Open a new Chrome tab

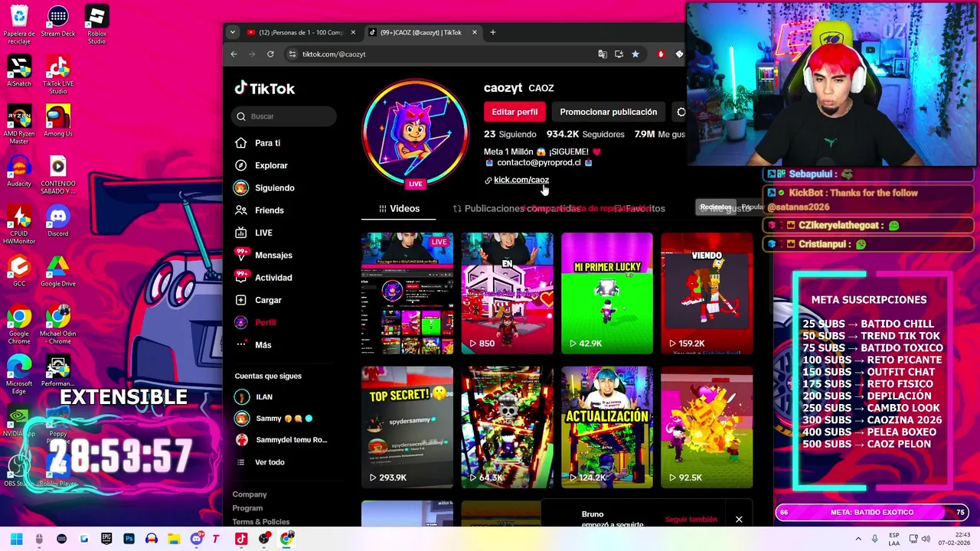pyautogui.click(x=493, y=32)
